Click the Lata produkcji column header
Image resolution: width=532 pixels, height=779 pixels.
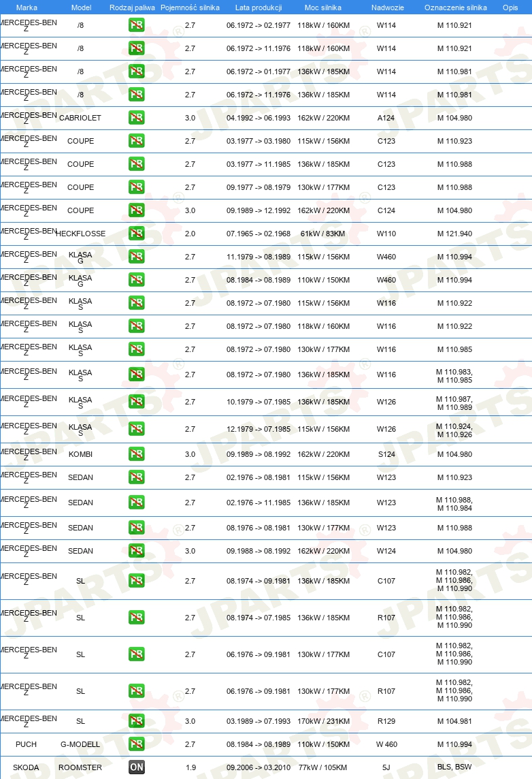tap(259, 7)
